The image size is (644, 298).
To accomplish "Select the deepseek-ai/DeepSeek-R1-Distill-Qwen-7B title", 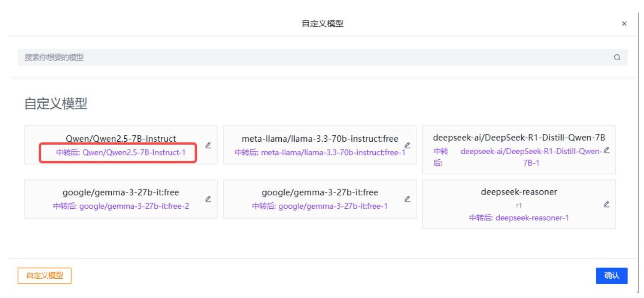I will [519, 138].
